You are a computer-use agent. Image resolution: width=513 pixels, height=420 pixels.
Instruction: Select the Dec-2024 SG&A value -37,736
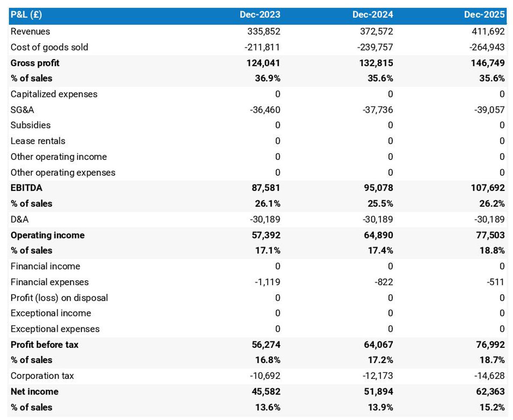pyautogui.click(x=375, y=110)
